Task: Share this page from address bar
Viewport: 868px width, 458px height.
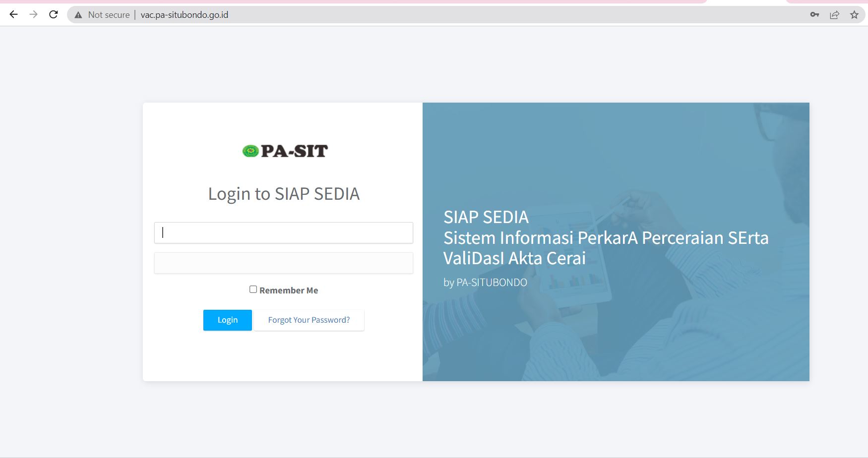Action: pyautogui.click(x=834, y=14)
